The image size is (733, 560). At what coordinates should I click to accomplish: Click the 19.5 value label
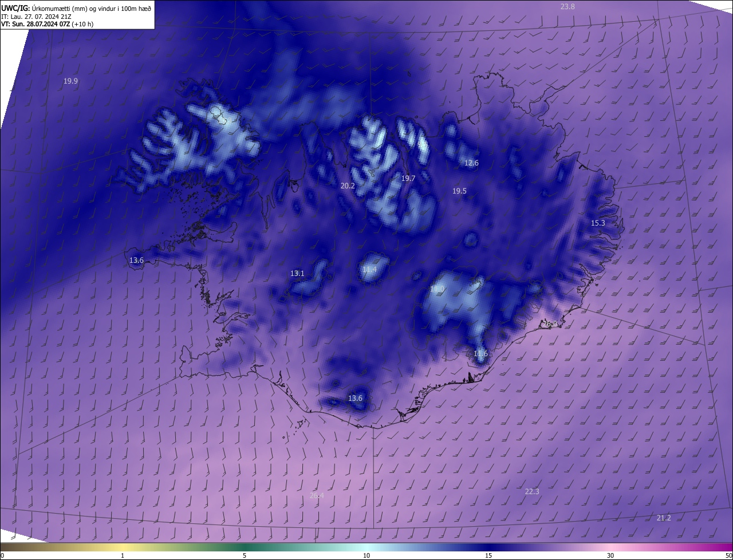459,191
